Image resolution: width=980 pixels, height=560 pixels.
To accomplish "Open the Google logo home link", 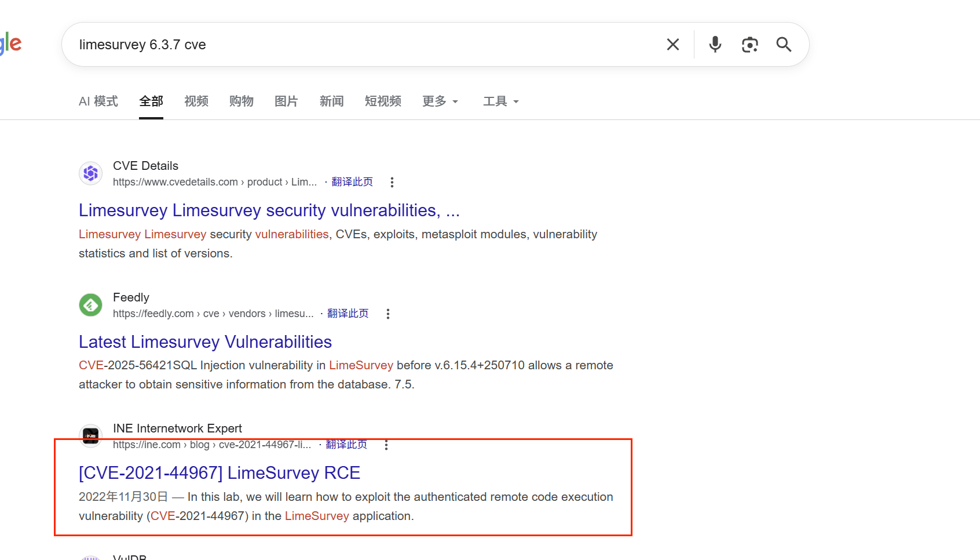I will (10, 44).
